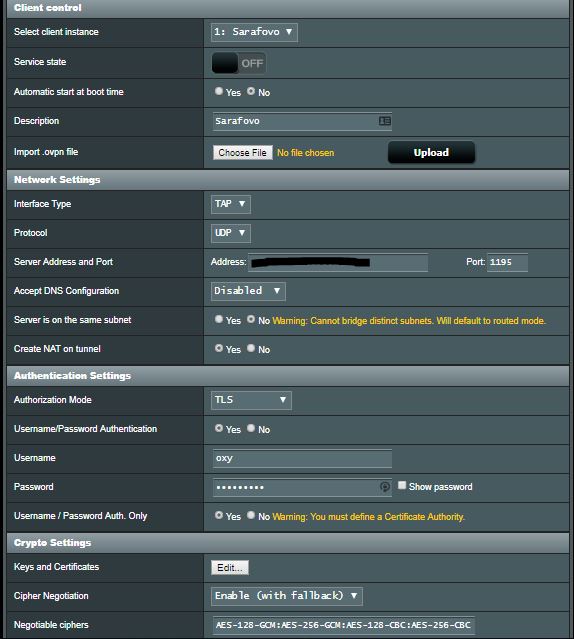Click the 'Server Address and Port' label
Screen dimensions: 574x639
(x=63, y=262)
